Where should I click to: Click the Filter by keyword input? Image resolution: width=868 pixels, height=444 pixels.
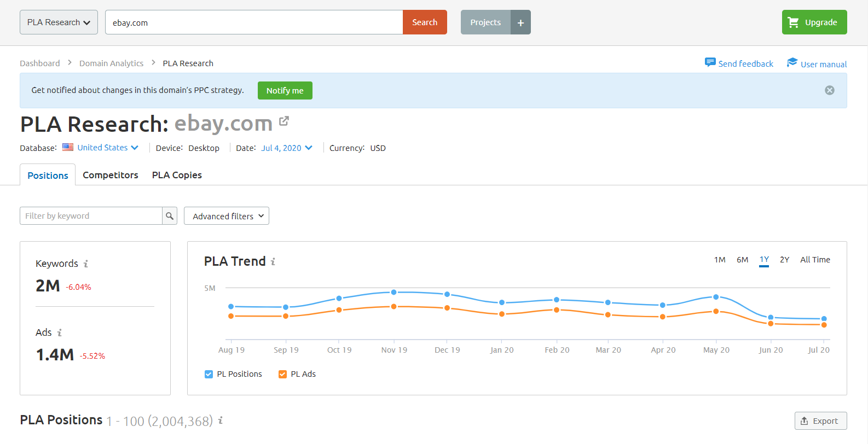click(91, 216)
